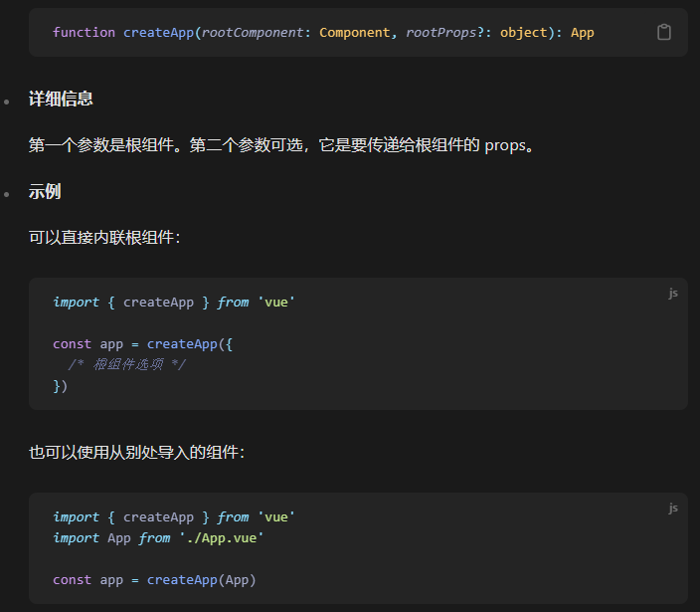Click the text 可以直接内联根组件:

(104, 237)
